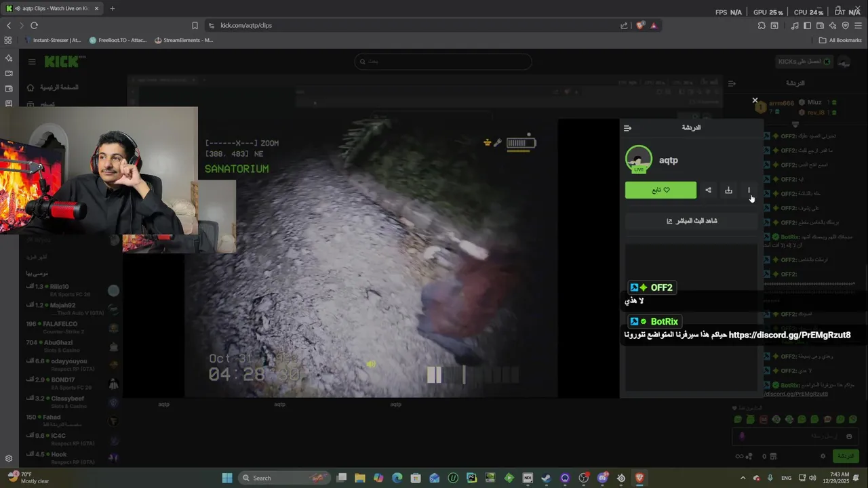
Task: Open AbuGhazi recommended channel
Action: (x=73, y=346)
